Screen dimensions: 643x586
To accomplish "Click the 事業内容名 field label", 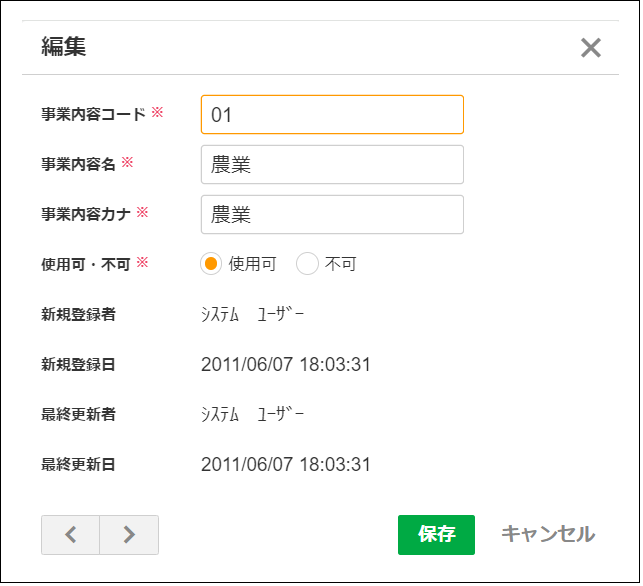I will coord(78,164).
